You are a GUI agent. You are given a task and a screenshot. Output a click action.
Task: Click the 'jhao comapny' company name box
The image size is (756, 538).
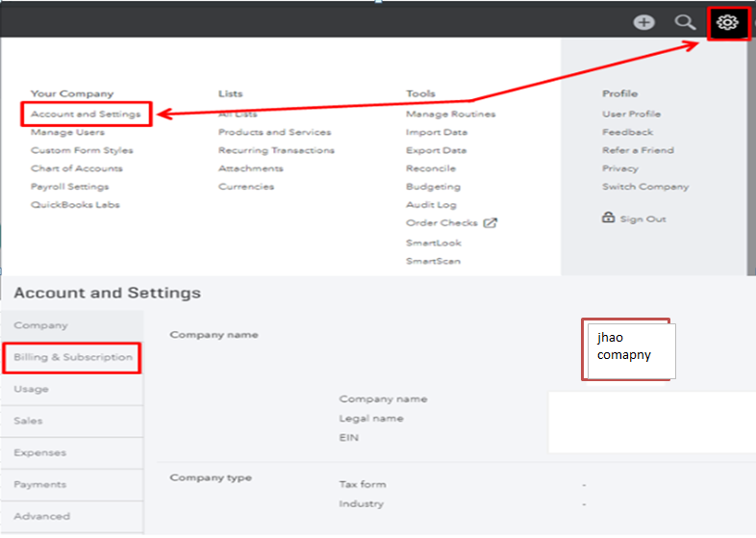[x=631, y=350]
